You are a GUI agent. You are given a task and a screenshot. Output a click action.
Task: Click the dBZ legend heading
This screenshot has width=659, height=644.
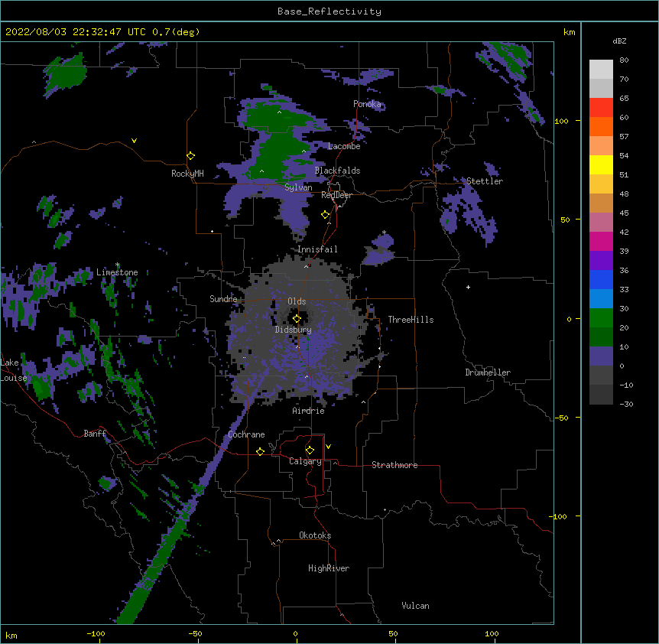(x=619, y=41)
